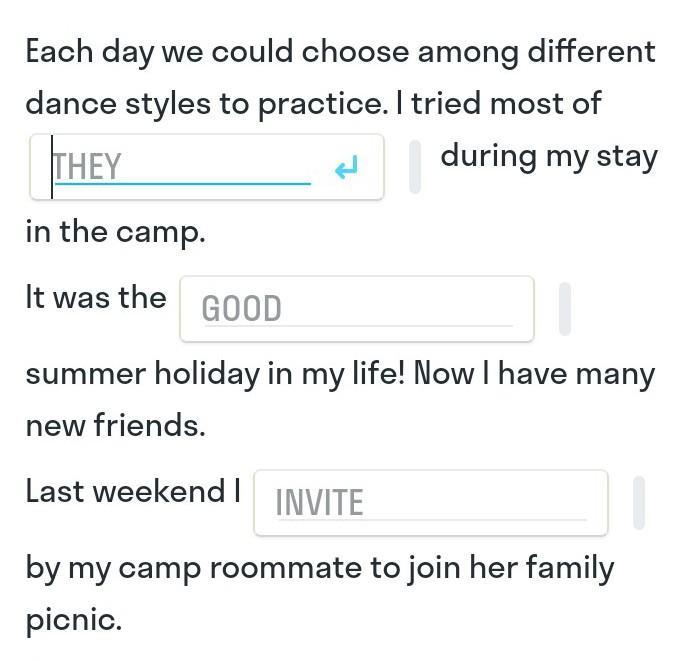Click the "in the camp." text
Image resolution: width=692 pixels, height=661 pixels.
pos(116,233)
